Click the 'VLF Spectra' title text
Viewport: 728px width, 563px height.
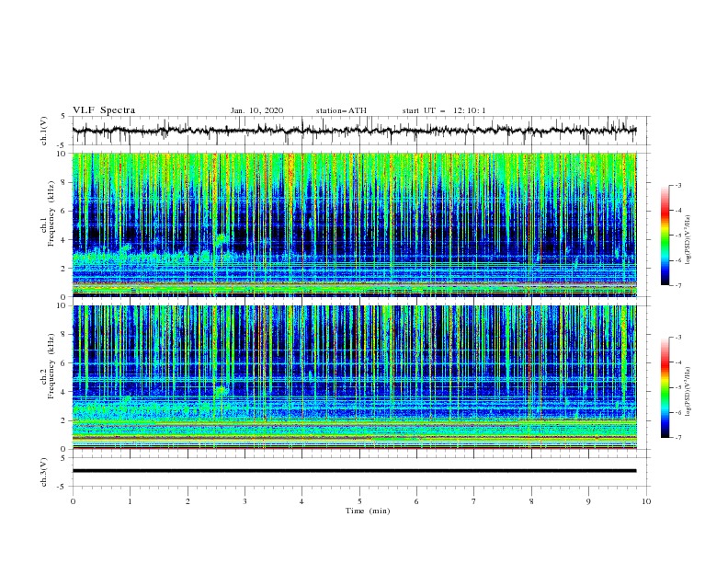click(104, 110)
